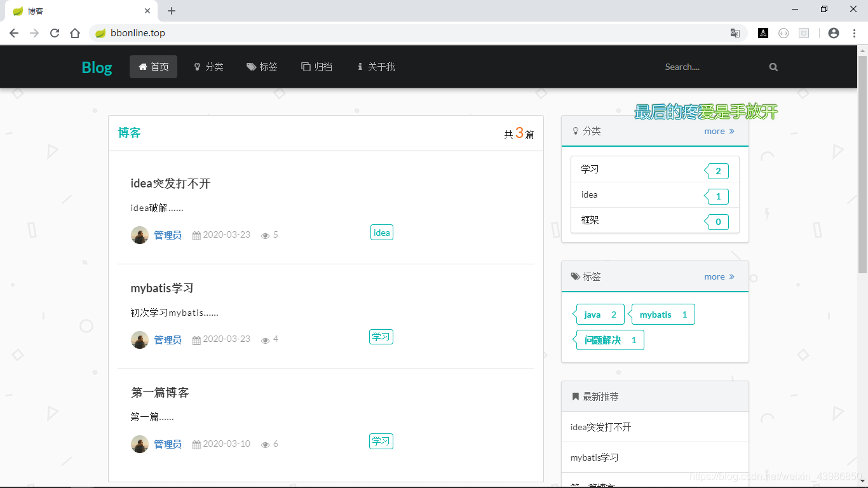Open the 标签 navigation menu item
The height and width of the screenshot is (488, 868).
(262, 67)
